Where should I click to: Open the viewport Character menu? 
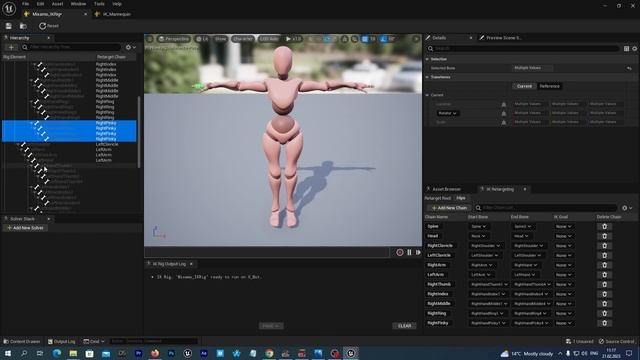(x=243, y=39)
